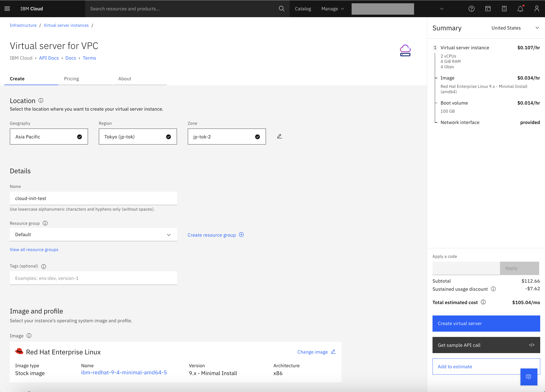
Task: Expand the United States country dropdown
Action: pos(515,28)
